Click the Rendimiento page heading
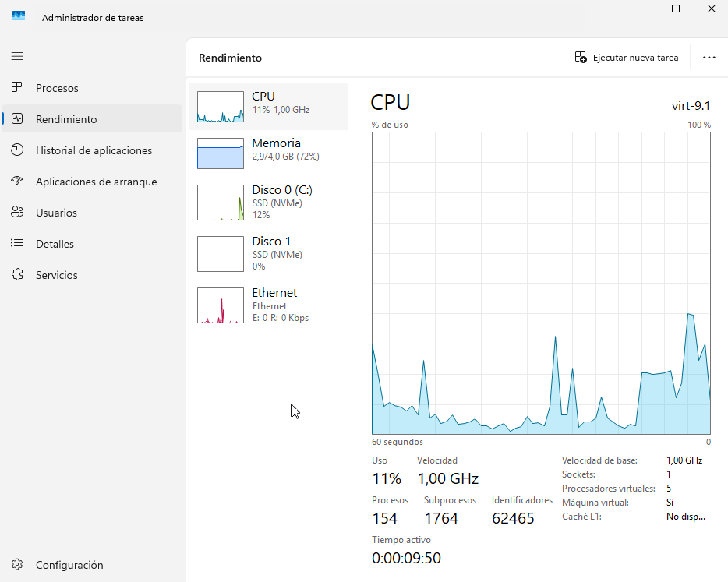The width and height of the screenshot is (728, 582). pos(230,58)
